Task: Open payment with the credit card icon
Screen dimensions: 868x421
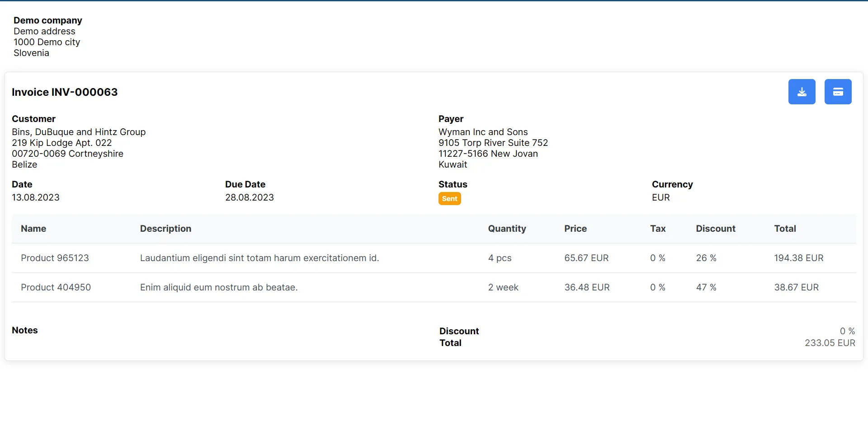Action: pos(838,91)
